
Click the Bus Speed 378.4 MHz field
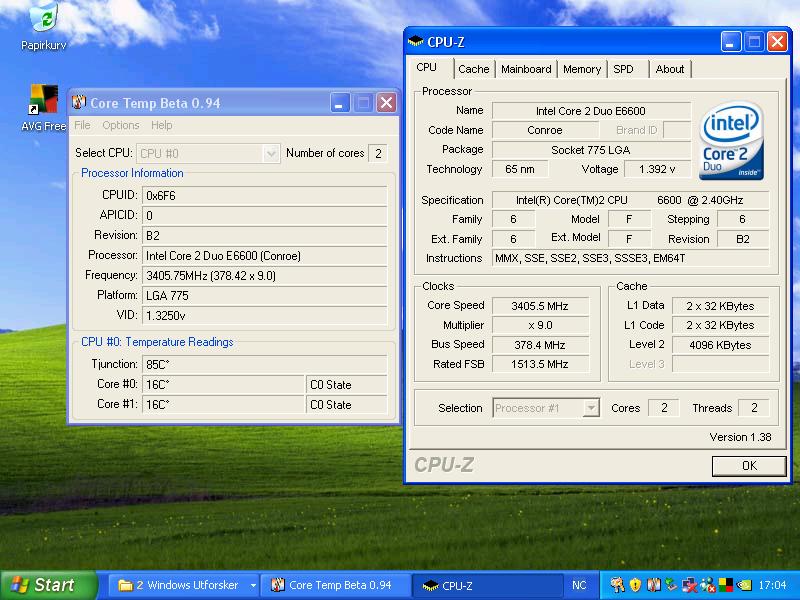pyautogui.click(x=540, y=345)
